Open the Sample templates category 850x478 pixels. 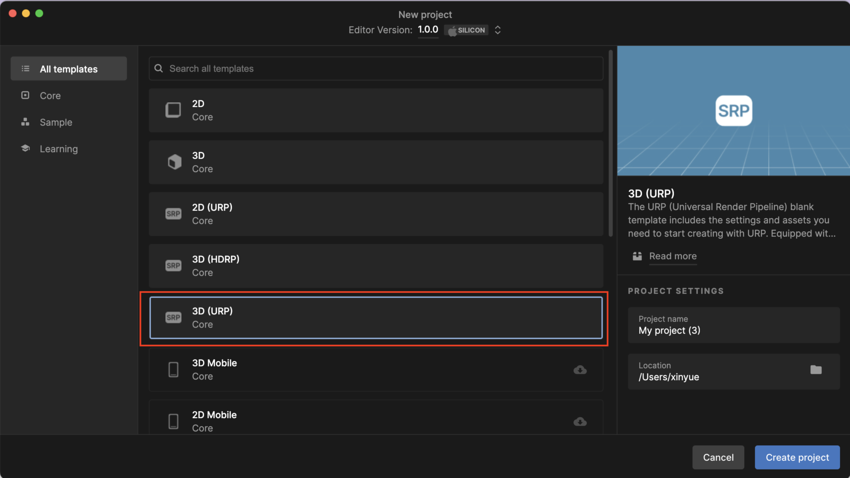coord(56,122)
